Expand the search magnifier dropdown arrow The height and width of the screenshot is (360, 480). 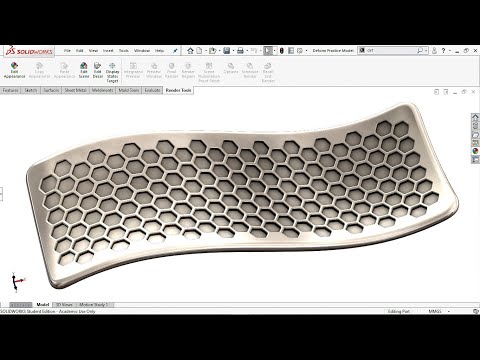point(426,51)
